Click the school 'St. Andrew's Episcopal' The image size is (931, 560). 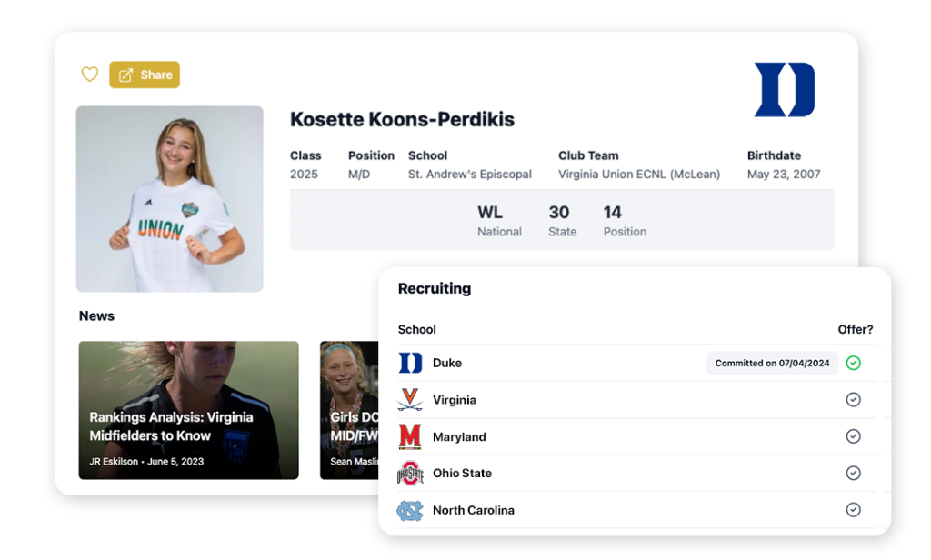[470, 174]
